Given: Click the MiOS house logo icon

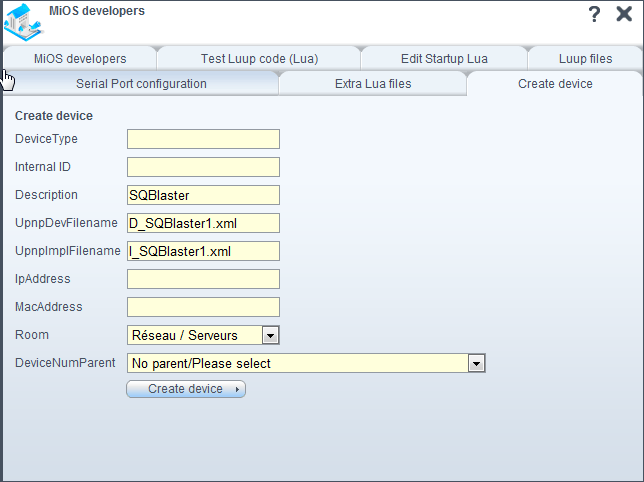Looking at the screenshot, I should coord(23,22).
